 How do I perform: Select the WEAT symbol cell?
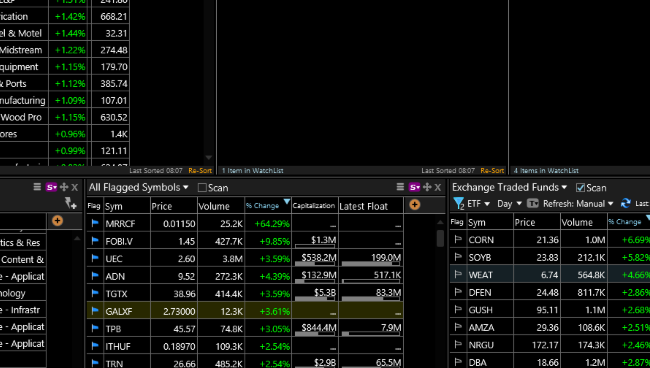tap(490, 275)
